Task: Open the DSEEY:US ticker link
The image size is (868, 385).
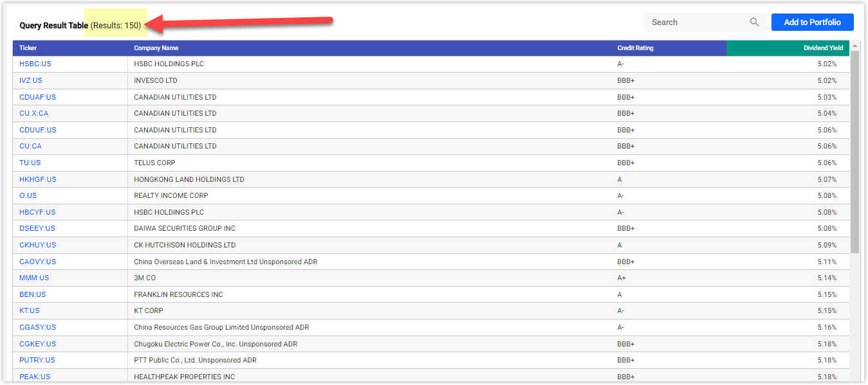Action: point(37,228)
